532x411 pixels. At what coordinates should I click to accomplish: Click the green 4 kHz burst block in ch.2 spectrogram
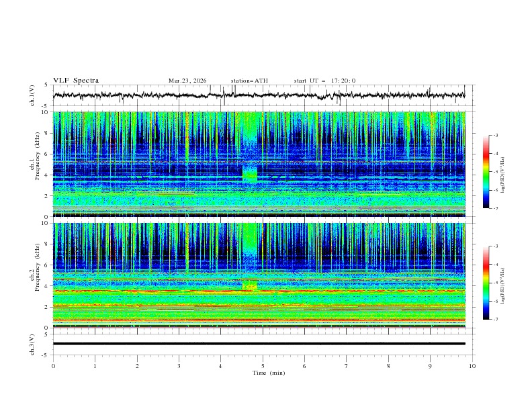250,285
